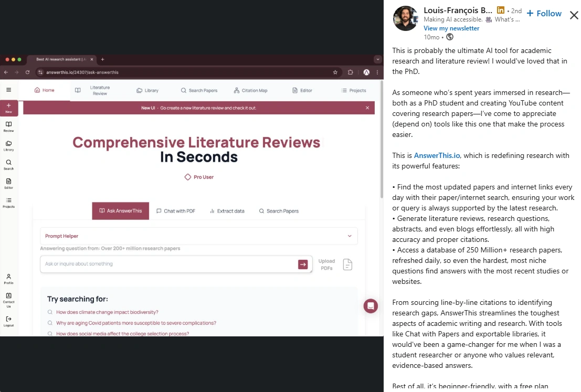Click the New plus button in the sidebar
This screenshot has width=581, height=392.
(x=9, y=108)
